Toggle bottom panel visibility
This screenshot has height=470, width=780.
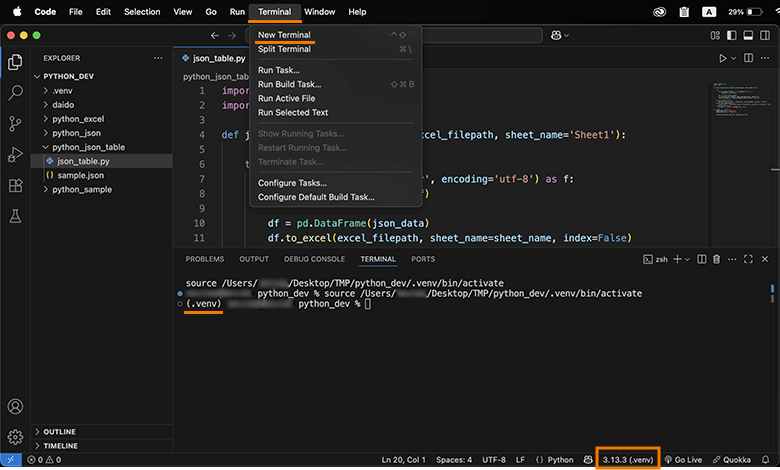[748, 35]
